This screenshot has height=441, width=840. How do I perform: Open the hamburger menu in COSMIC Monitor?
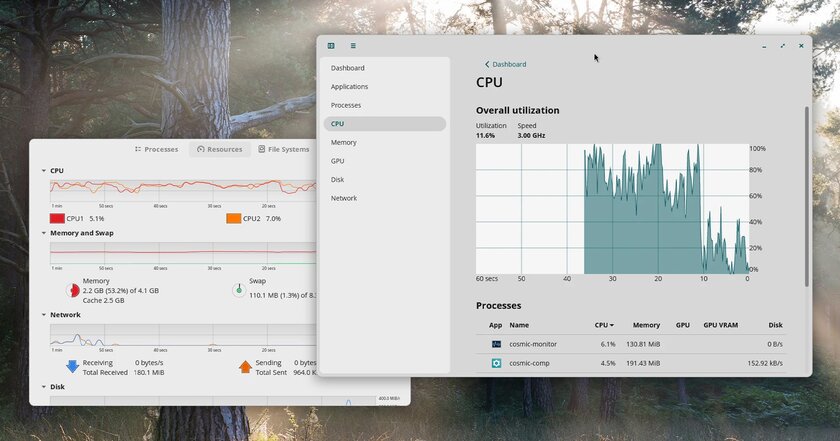pyautogui.click(x=353, y=46)
